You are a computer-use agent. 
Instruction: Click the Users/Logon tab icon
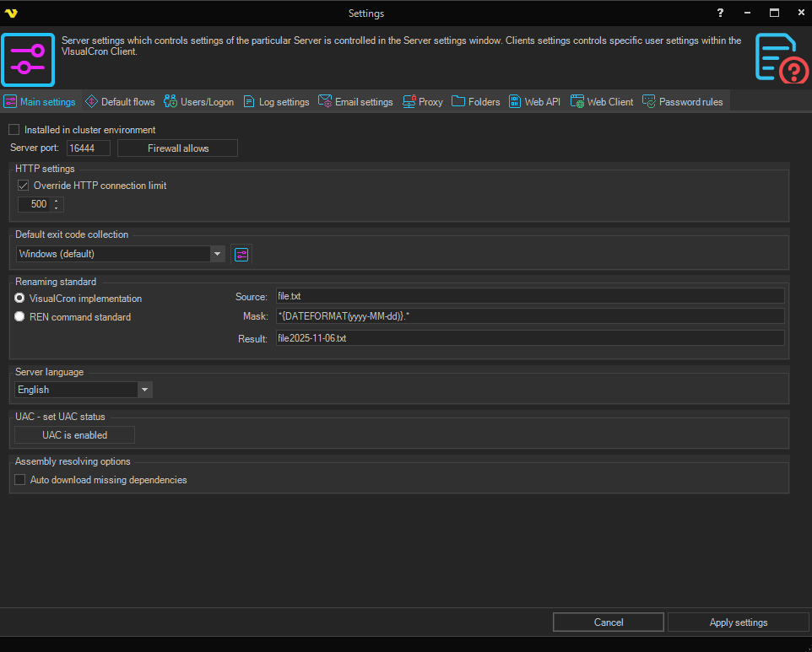171,102
